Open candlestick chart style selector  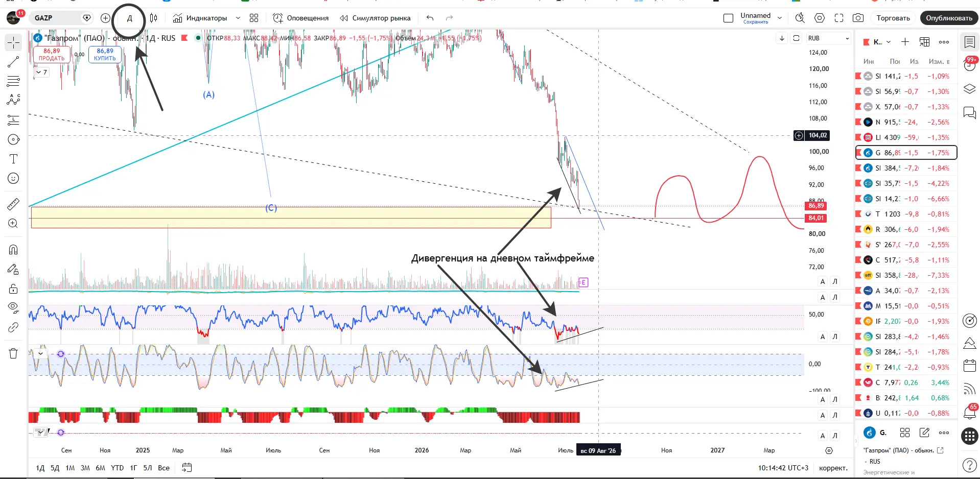coord(153,18)
